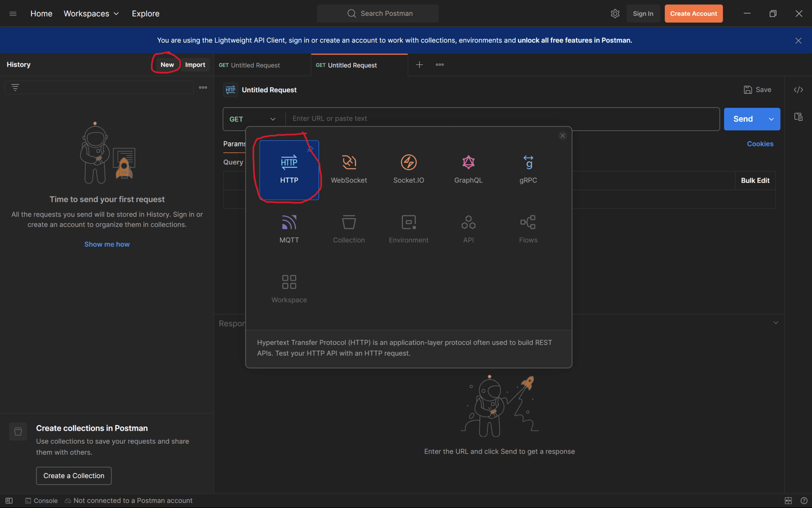Choose the MQTT request icon

tap(289, 229)
